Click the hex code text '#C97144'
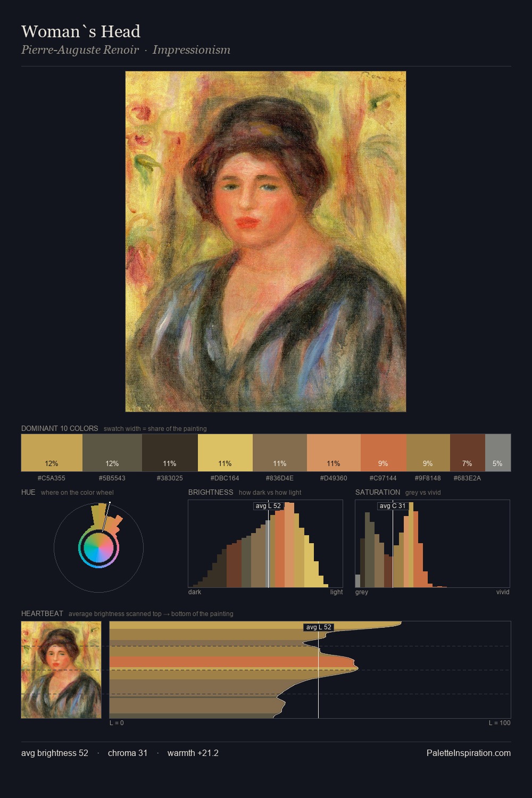This screenshot has height=798, width=532. [x=383, y=478]
